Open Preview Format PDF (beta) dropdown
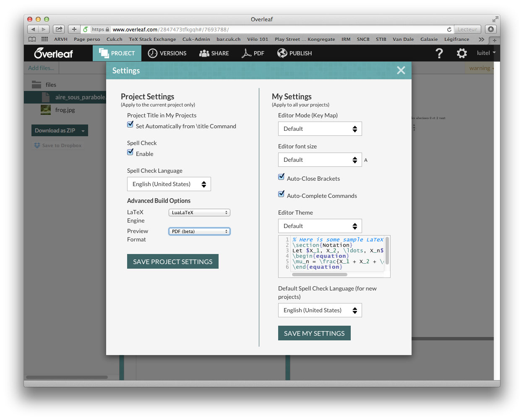The width and height of the screenshot is (524, 420). tap(199, 231)
